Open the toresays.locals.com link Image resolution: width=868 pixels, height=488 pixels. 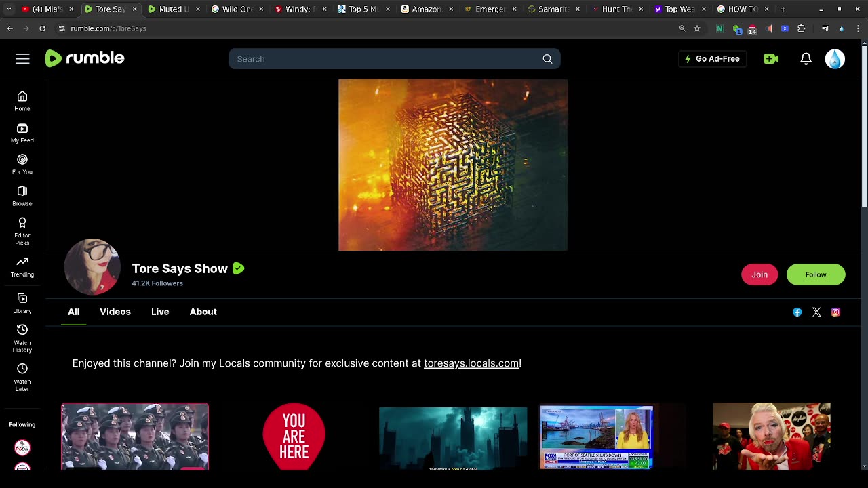click(x=471, y=363)
